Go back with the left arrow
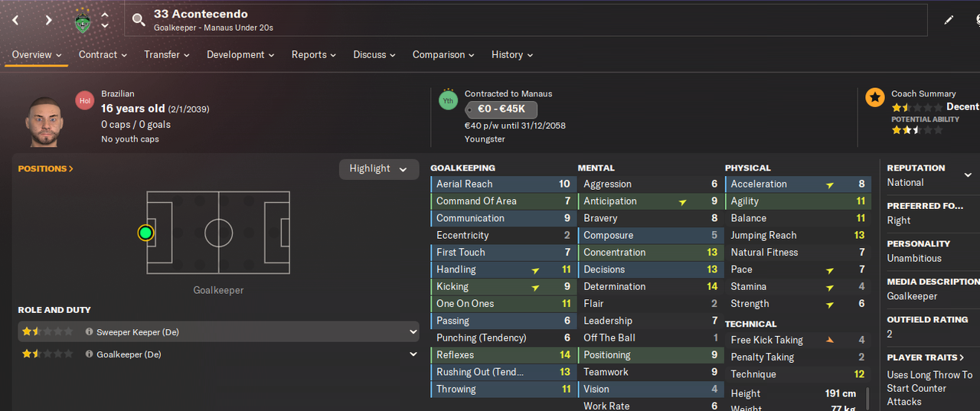 tap(15, 20)
